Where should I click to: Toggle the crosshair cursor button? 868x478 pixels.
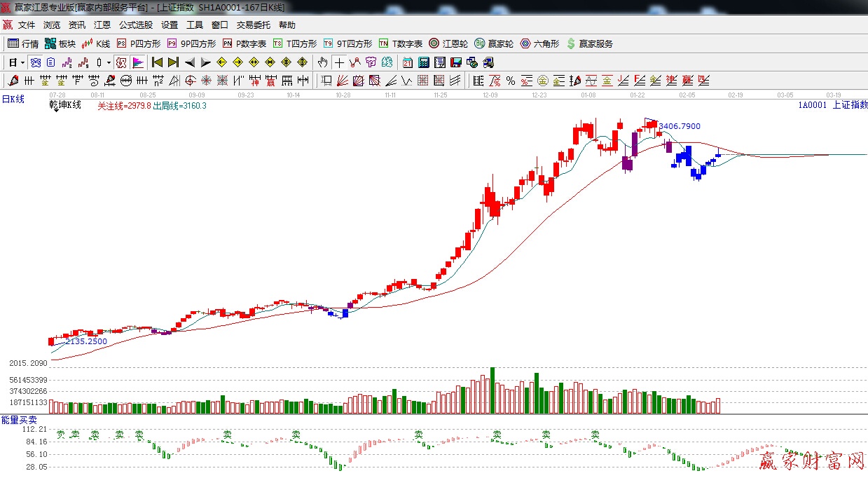point(339,62)
